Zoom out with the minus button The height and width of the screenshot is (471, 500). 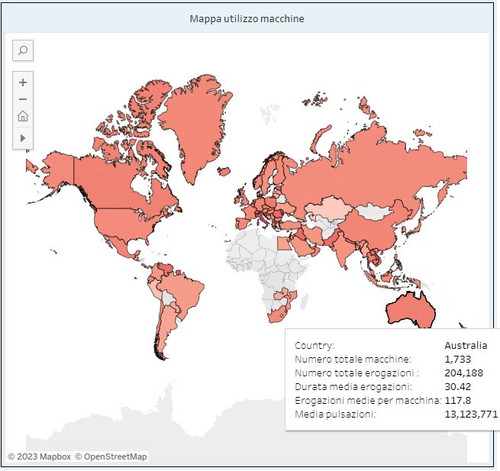[x=23, y=99]
